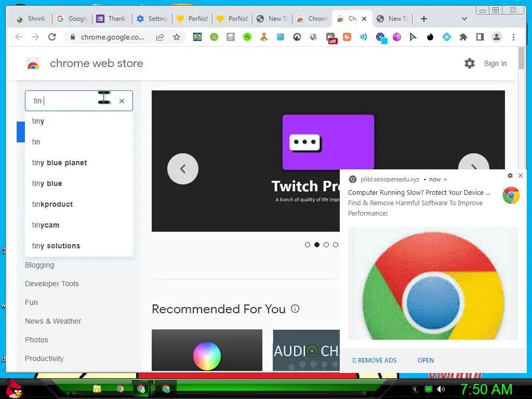Open the News & Weather category

point(53,321)
